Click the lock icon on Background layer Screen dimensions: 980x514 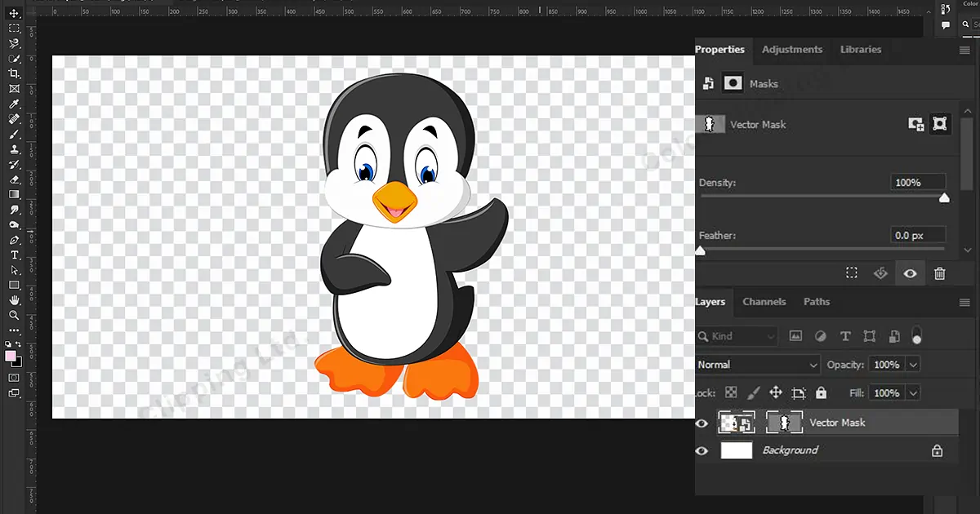pos(937,450)
